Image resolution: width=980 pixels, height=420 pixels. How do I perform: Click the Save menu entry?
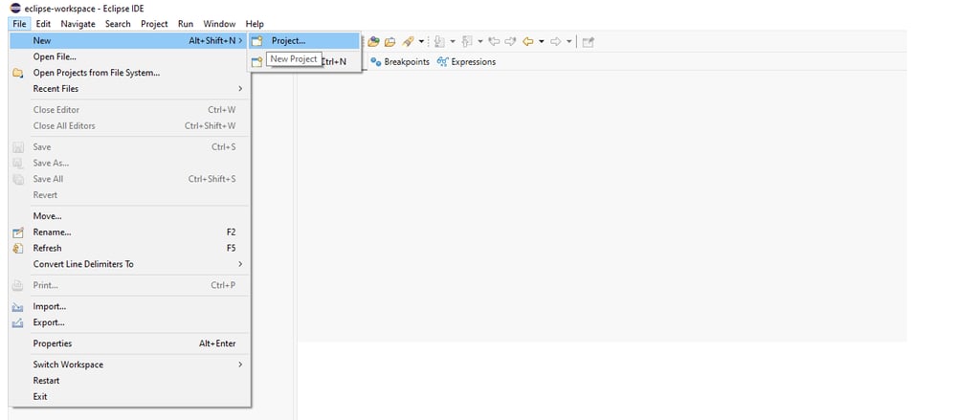click(x=130, y=147)
